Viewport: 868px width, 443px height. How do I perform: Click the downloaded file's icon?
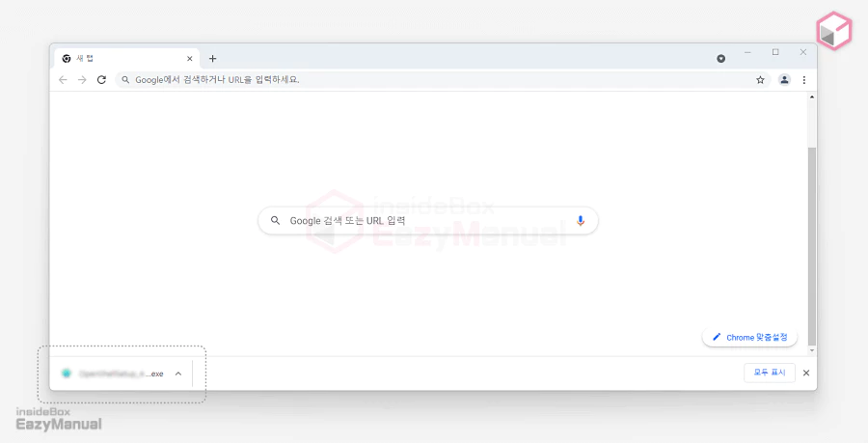pyautogui.click(x=67, y=374)
